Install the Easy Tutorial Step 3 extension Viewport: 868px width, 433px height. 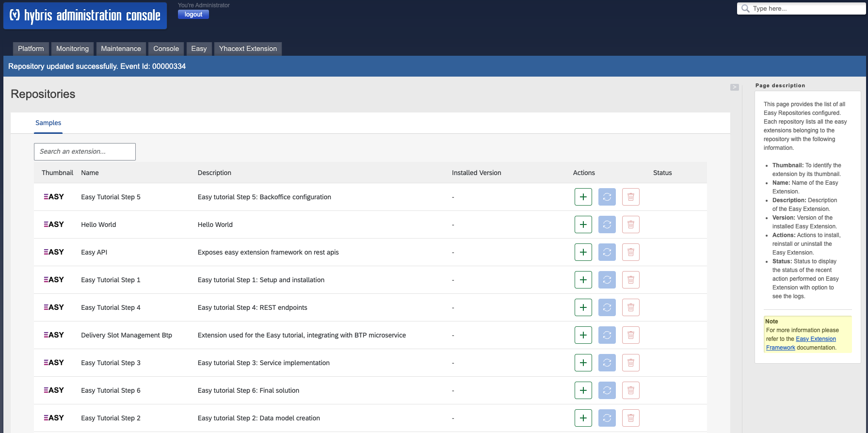tap(583, 363)
